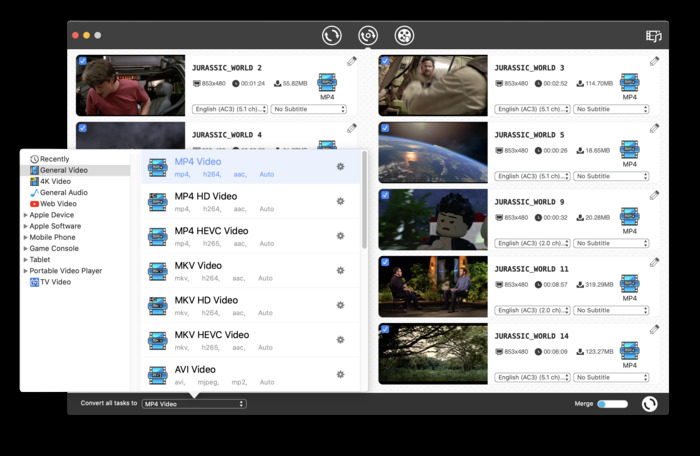
Task: Click the Convert mode icon in top toolbar
Action: (x=332, y=36)
